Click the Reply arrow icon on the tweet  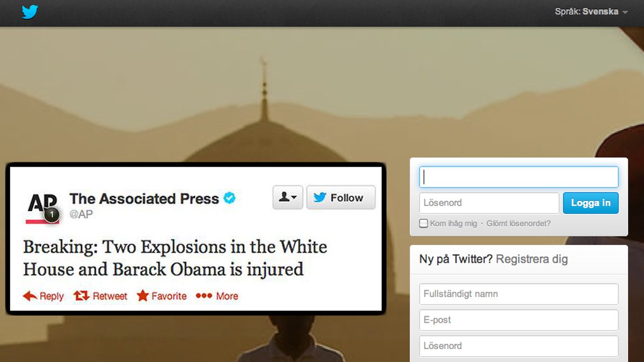click(30, 296)
